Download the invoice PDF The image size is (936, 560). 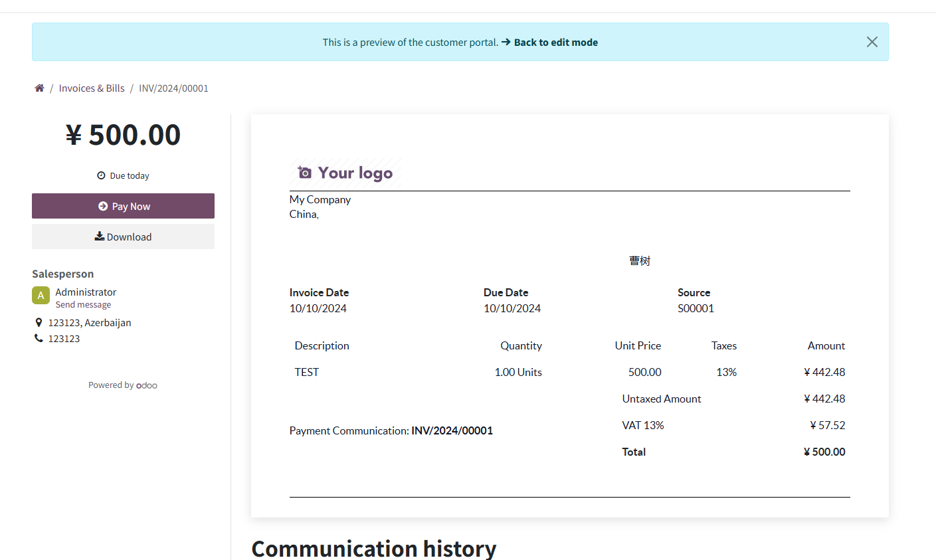[123, 236]
